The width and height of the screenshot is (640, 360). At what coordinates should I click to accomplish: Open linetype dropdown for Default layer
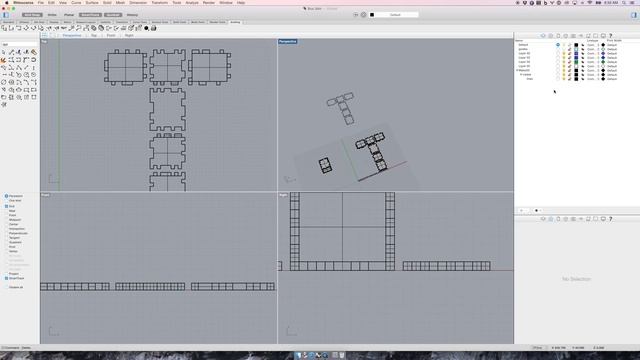pos(593,45)
